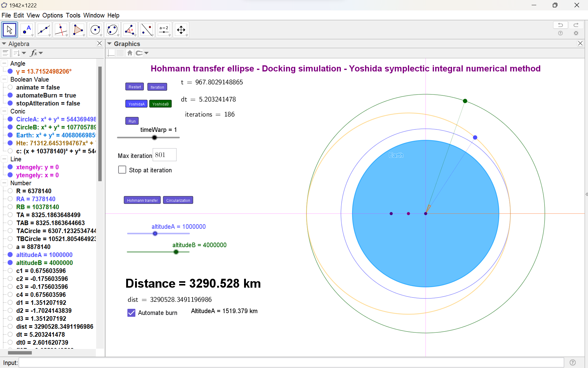Viewport: 588px width, 368px height.
Task: Pick the Circle with Center tool
Action: (x=95, y=30)
